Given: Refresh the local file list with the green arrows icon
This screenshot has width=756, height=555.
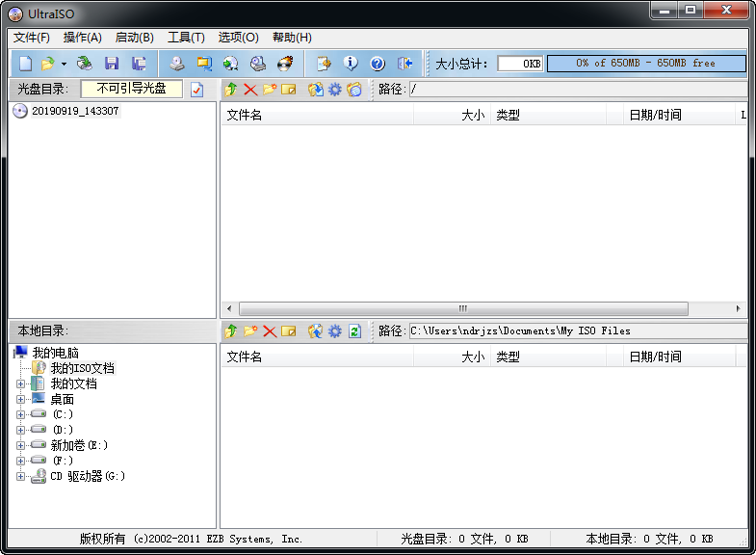Looking at the screenshot, I should [x=354, y=331].
